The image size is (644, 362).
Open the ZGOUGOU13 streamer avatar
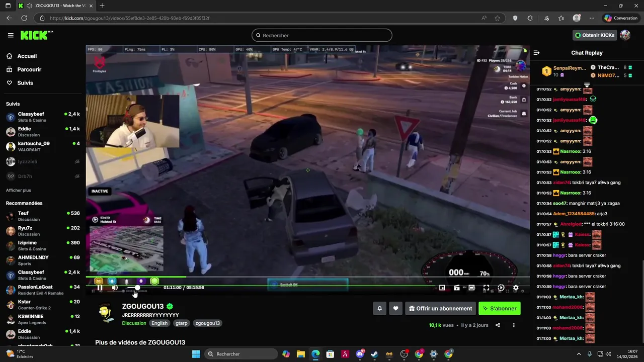[106, 313]
